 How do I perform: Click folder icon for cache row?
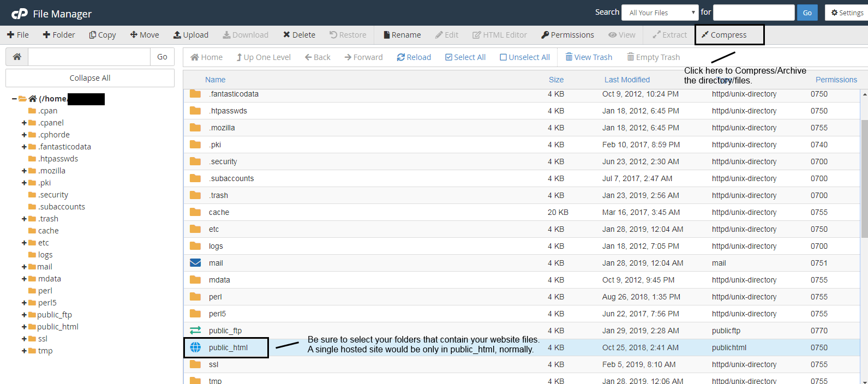pyautogui.click(x=195, y=212)
